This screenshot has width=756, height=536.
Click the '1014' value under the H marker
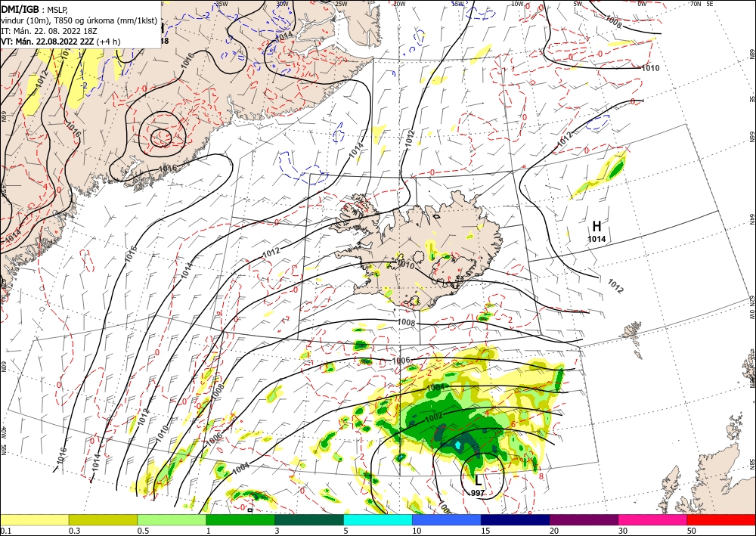[596, 239]
